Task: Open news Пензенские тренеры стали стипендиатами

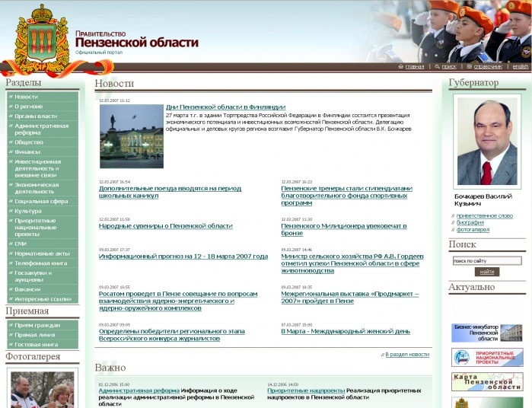Action: 347,196
